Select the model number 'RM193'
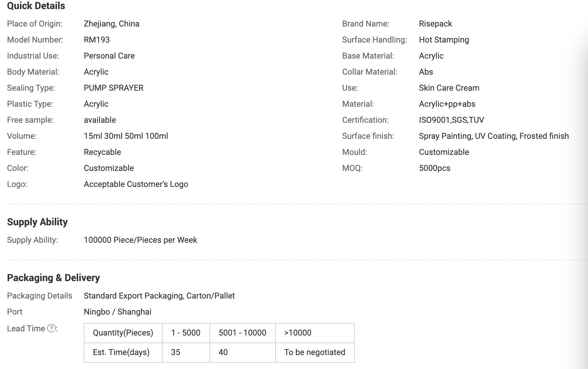 pos(97,40)
